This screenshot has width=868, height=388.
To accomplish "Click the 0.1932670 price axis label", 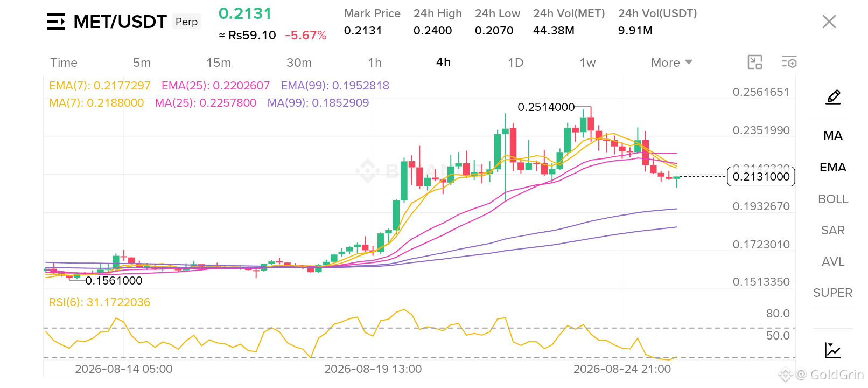I will [761, 206].
